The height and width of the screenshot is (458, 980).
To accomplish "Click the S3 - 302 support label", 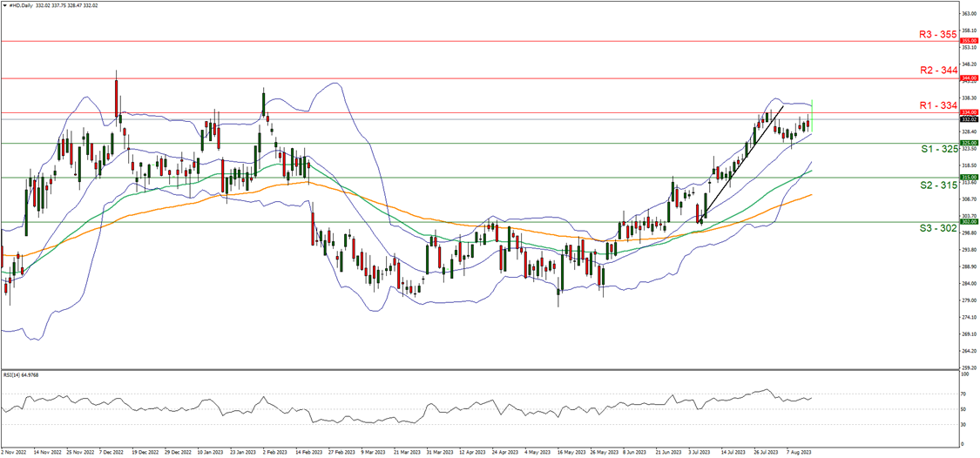I will (x=938, y=228).
